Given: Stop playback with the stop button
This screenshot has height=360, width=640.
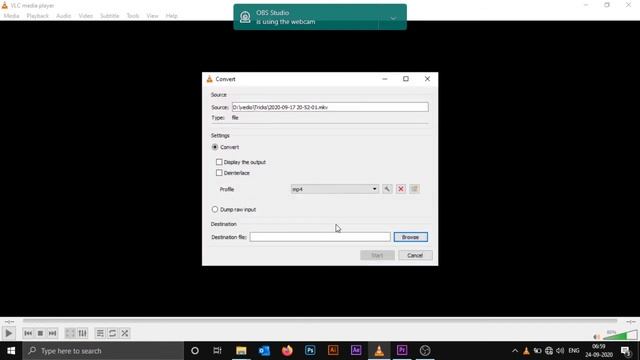Looking at the screenshot, I should pyautogui.click(x=40, y=333).
